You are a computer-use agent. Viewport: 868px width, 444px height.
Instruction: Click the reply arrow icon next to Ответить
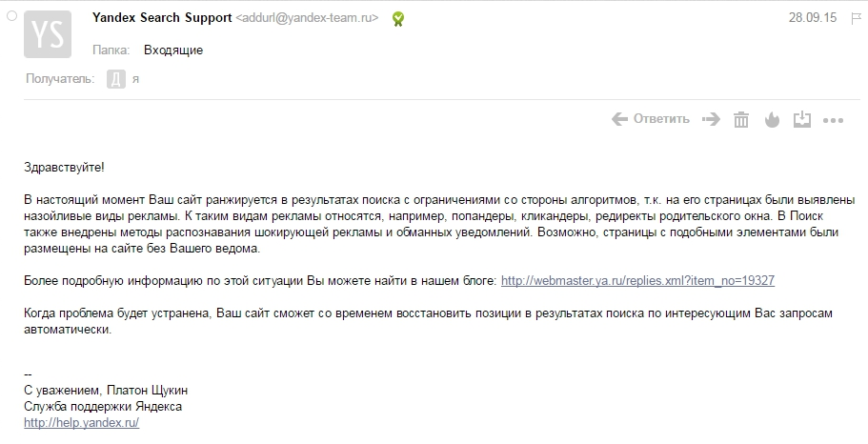[x=619, y=119]
